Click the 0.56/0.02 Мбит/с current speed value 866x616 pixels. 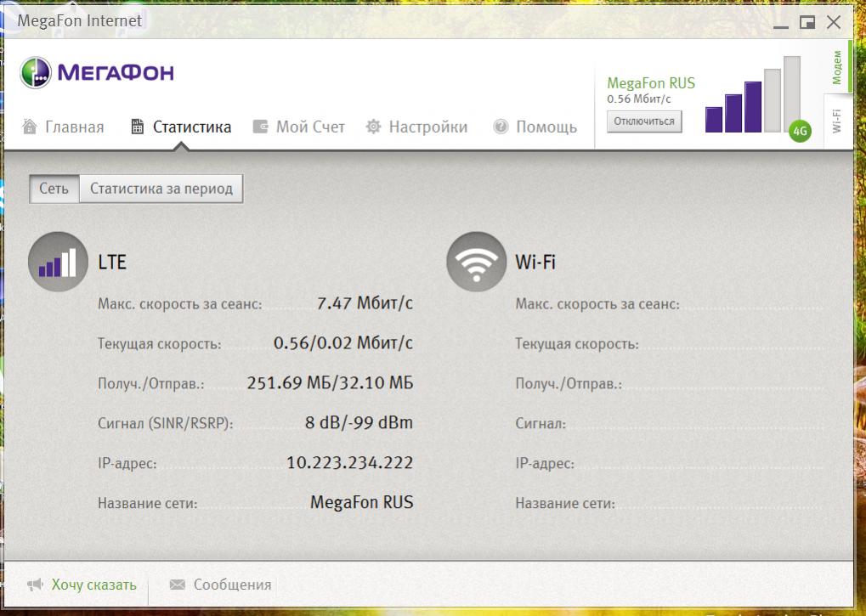coord(343,342)
